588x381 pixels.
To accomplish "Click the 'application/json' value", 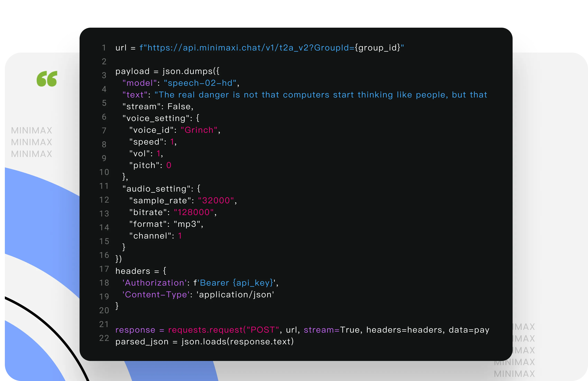I will point(235,295).
